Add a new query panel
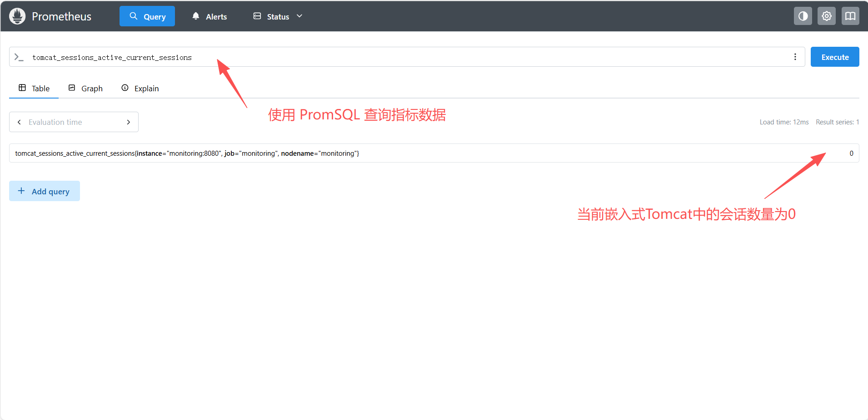This screenshot has width=868, height=420. [45, 191]
